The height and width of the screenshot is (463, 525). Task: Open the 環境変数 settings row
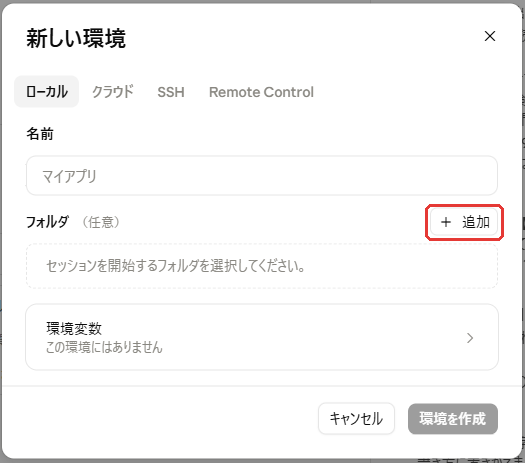click(262, 337)
